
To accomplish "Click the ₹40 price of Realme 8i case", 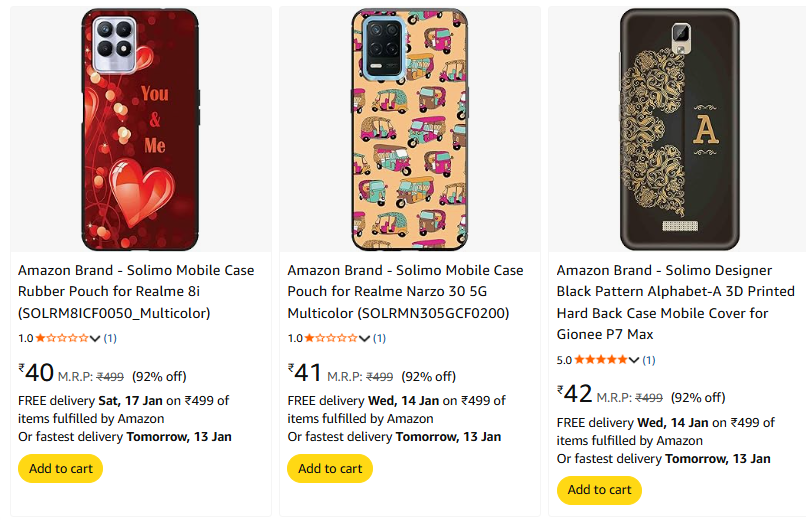I will (x=37, y=373).
